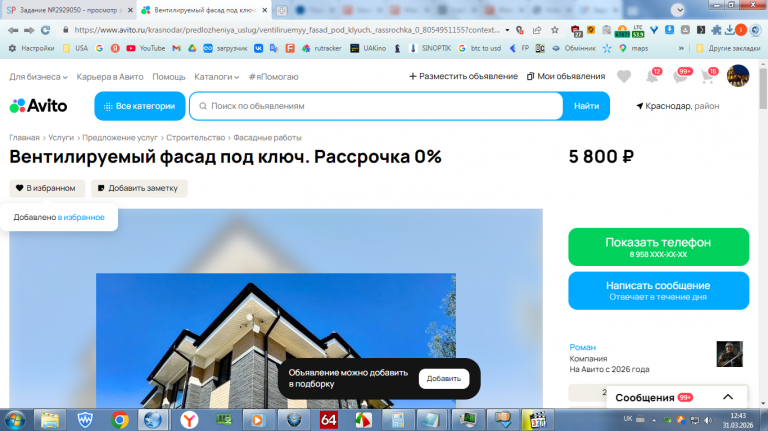Click seller Роман's avatar thumbnail

[x=730, y=354]
